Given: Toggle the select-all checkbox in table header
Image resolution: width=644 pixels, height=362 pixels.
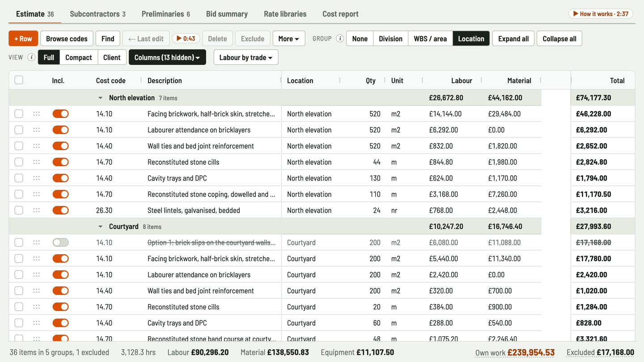Looking at the screenshot, I should (19, 80).
